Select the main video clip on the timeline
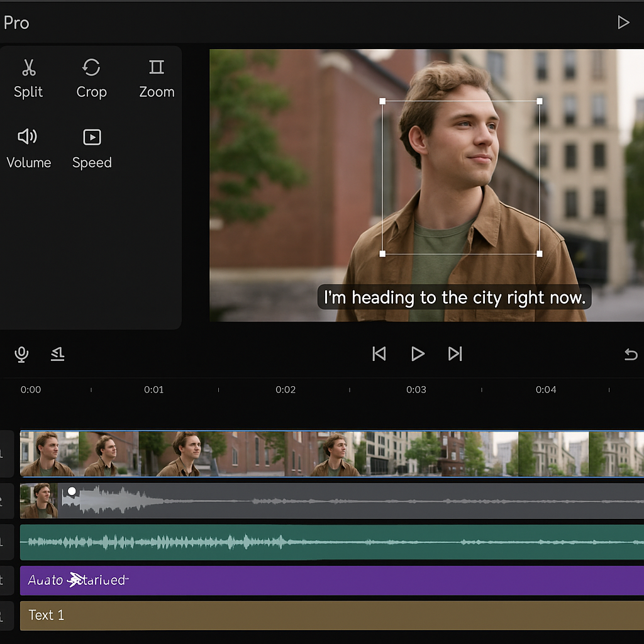The width and height of the screenshot is (644, 644). 332,454
